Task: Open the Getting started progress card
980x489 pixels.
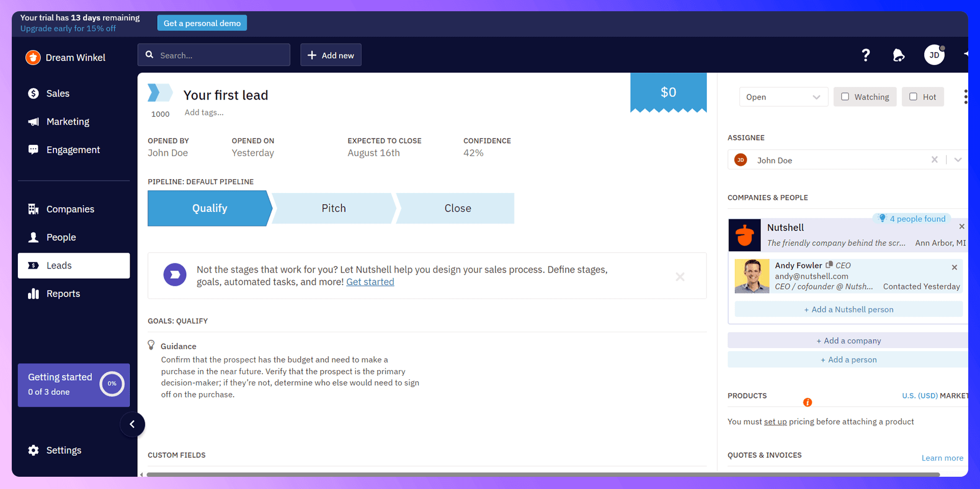Action: [x=73, y=385]
